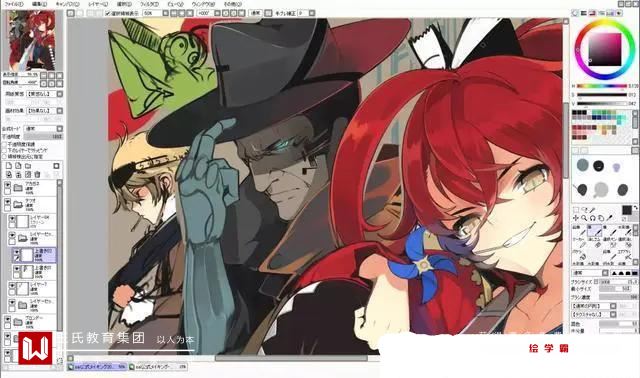Click the 通常 button in top toolbar
The width and height of the screenshot is (640, 378).
[x=256, y=13]
